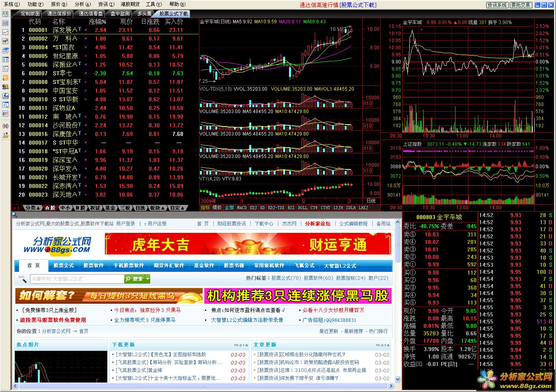Click the magnifier screen sidebar icon
Screen dimensions: 556x392
[x=6, y=105]
